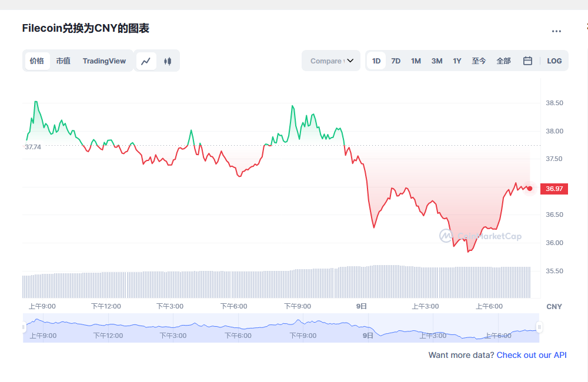
Task: Click the 下午3:00 main axis label
Action: click(x=170, y=306)
